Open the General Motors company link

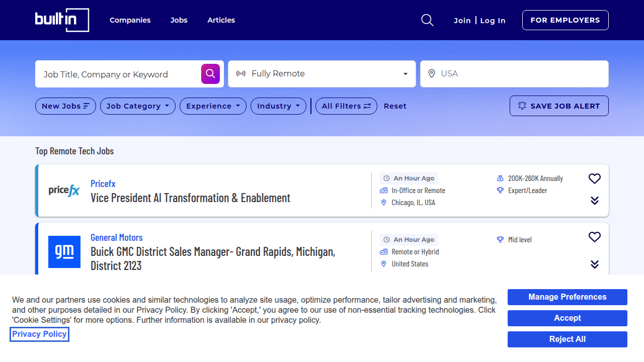pos(117,237)
